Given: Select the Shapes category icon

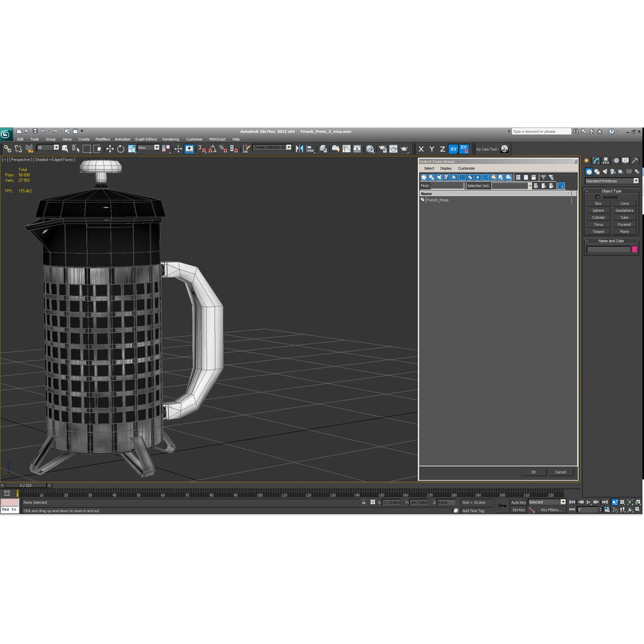Looking at the screenshot, I should tap(597, 172).
